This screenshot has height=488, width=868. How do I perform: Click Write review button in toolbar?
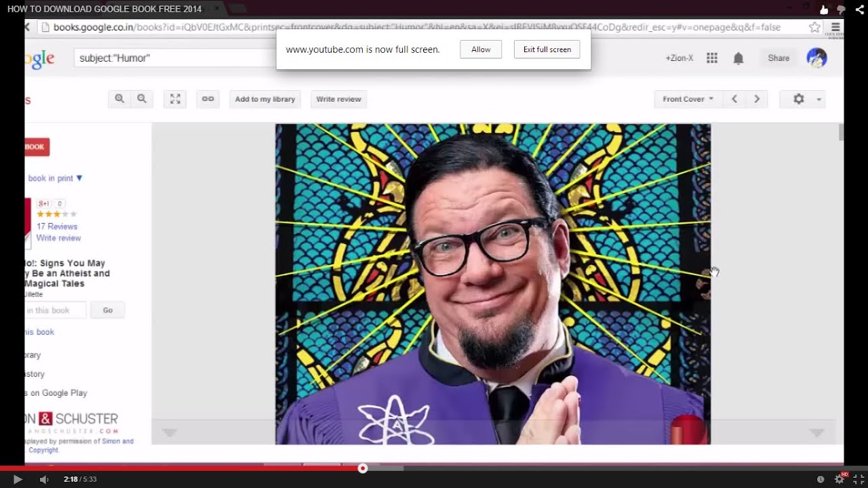pos(338,99)
